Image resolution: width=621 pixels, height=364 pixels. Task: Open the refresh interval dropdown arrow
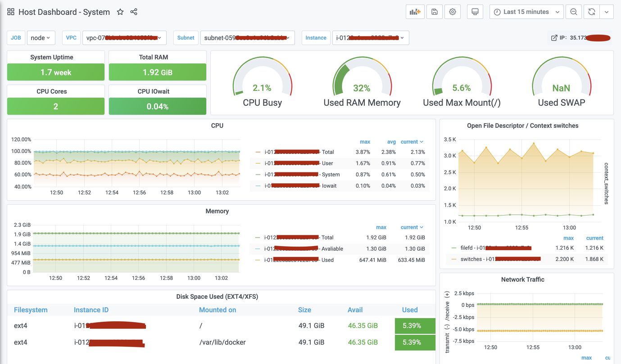pyautogui.click(x=607, y=12)
